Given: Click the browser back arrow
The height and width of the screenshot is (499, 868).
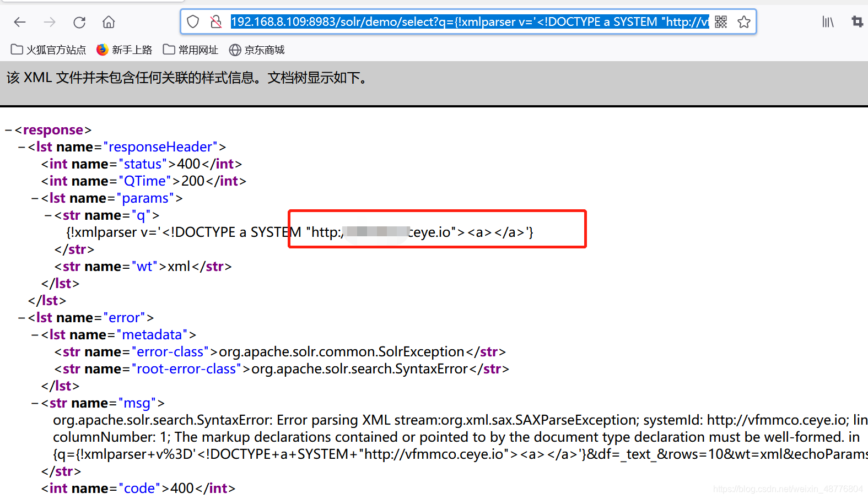Looking at the screenshot, I should (x=20, y=22).
